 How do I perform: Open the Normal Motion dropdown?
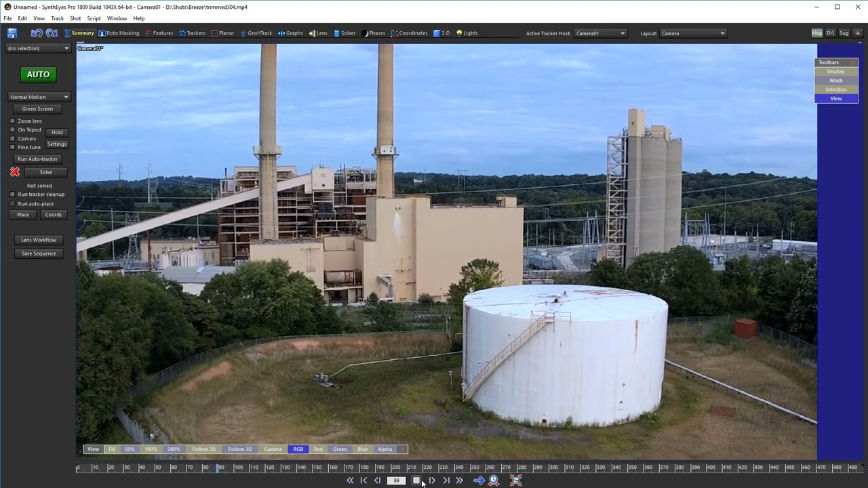(x=39, y=97)
